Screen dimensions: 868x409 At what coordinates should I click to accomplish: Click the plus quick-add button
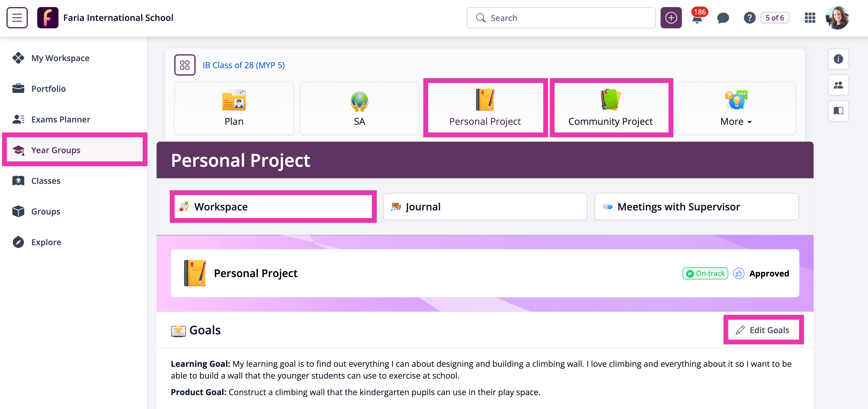click(671, 17)
